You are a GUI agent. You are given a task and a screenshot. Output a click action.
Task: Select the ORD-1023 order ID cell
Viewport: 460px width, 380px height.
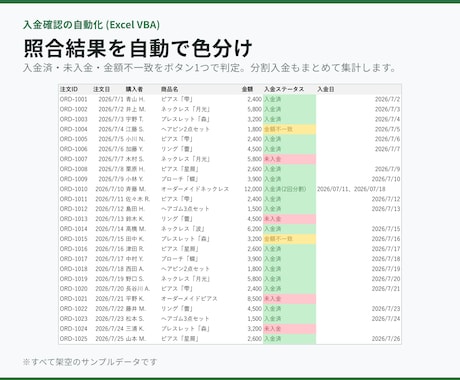tap(74, 319)
